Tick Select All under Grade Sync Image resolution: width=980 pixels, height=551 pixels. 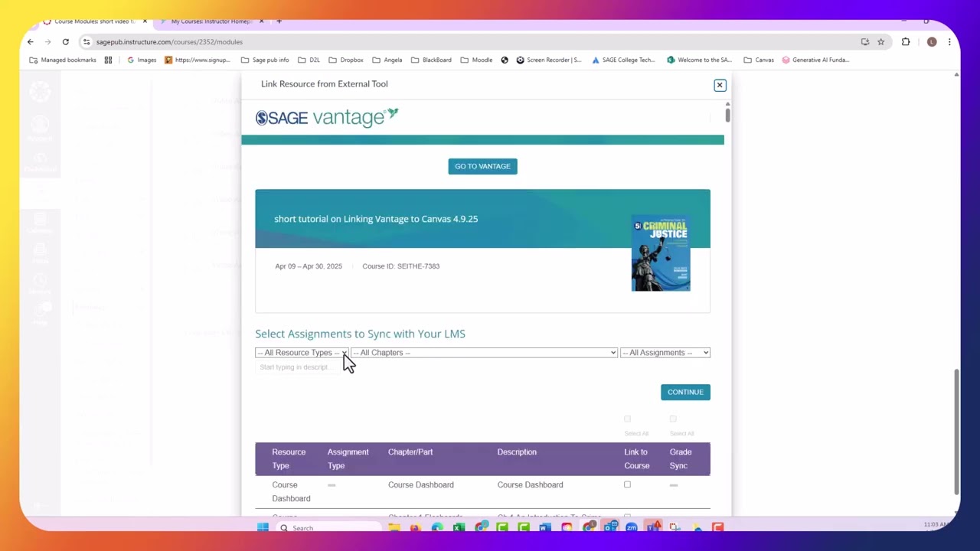673,419
